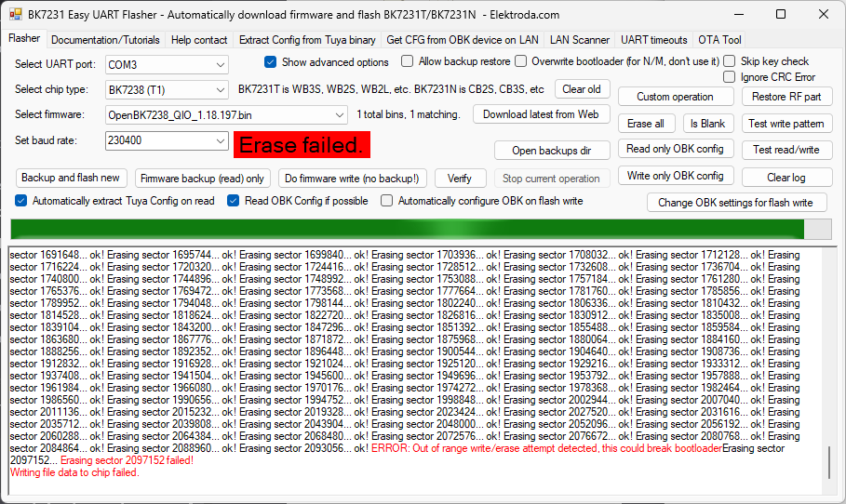Open the Documentation/Tutorials tab
This screenshot has width=846, height=504.
pyautogui.click(x=105, y=40)
